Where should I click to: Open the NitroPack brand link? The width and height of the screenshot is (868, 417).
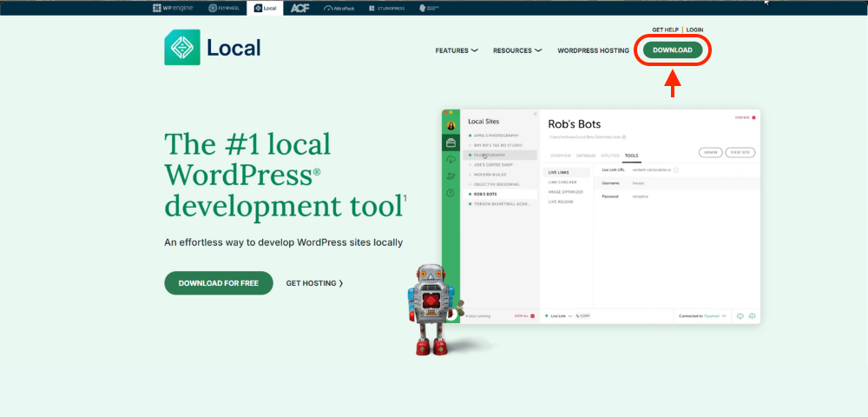(340, 8)
